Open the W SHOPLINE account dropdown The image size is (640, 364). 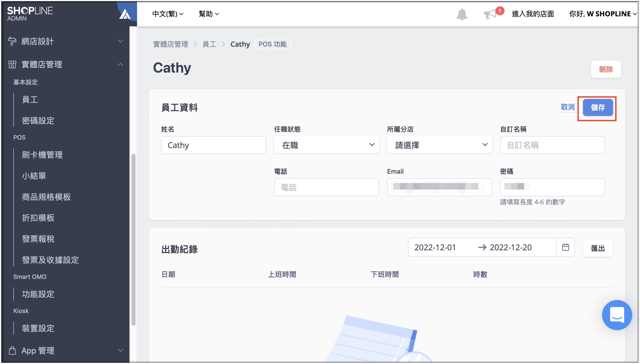[603, 14]
